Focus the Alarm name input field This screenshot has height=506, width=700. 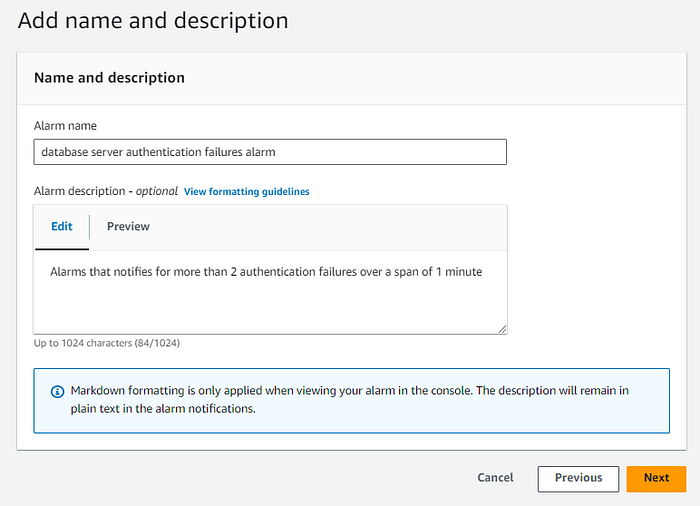pyautogui.click(x=270, y=152)
